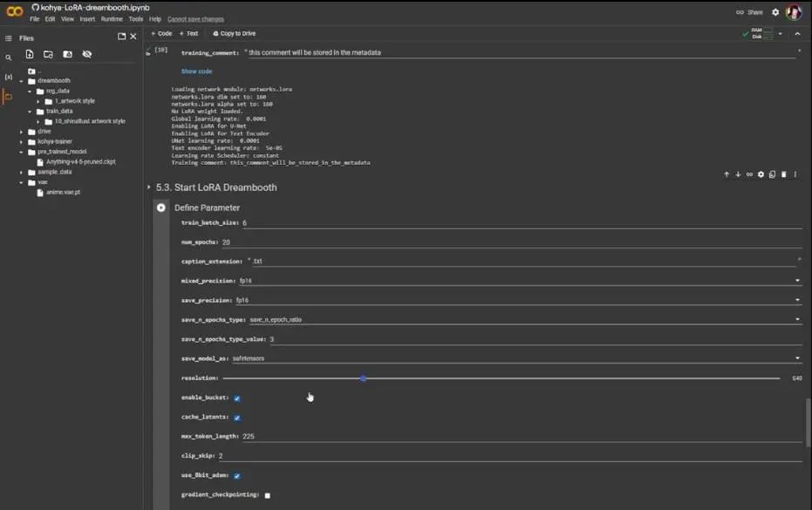Viewport: 812px width, 510px height.
Task: Click the Cannot save changes link
Action: (195, 19)
